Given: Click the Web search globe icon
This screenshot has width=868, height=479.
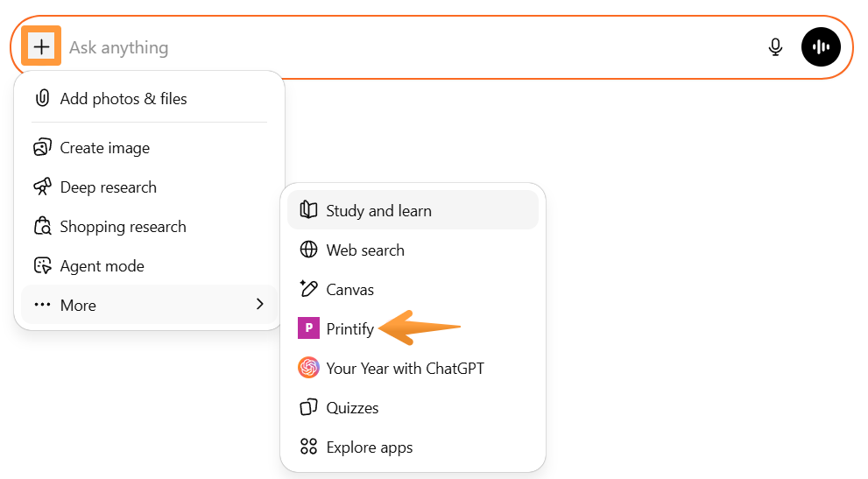Looking at the screenshot, I should pyautogui.click(x=308, y=250).
